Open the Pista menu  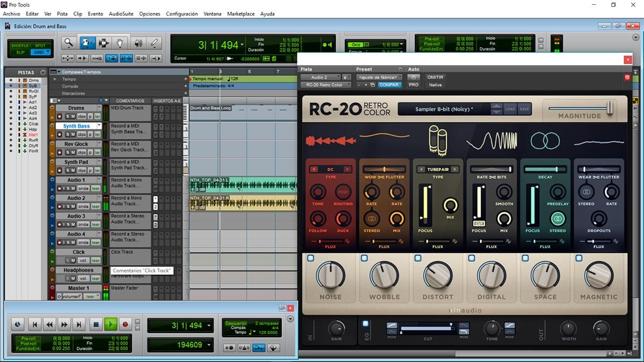point(62,13)
